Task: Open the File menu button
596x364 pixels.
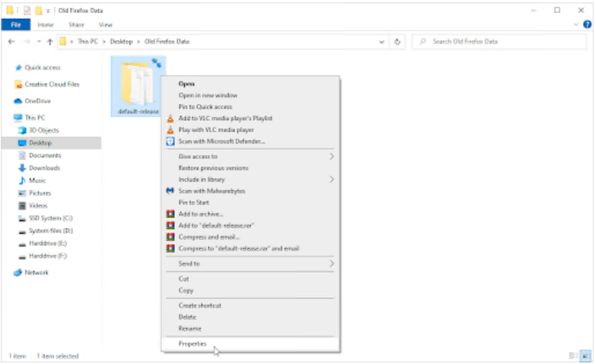Action: click(15, 24)
